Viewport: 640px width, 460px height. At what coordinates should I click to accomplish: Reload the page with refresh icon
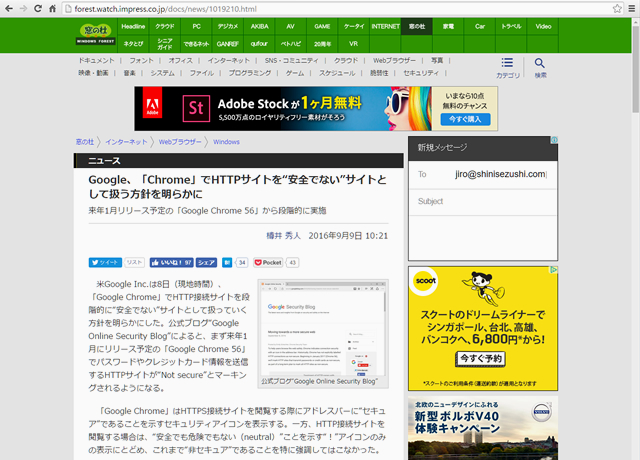pyautogui.click(x=38, y=7)
